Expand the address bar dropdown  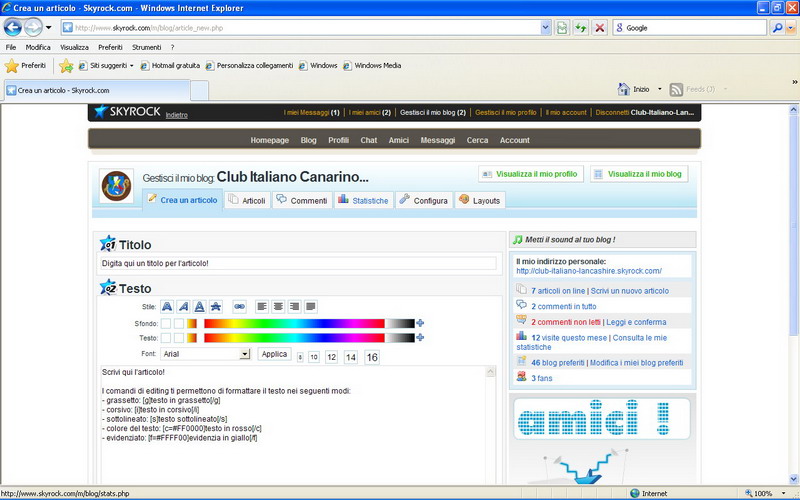click(545, 28)
